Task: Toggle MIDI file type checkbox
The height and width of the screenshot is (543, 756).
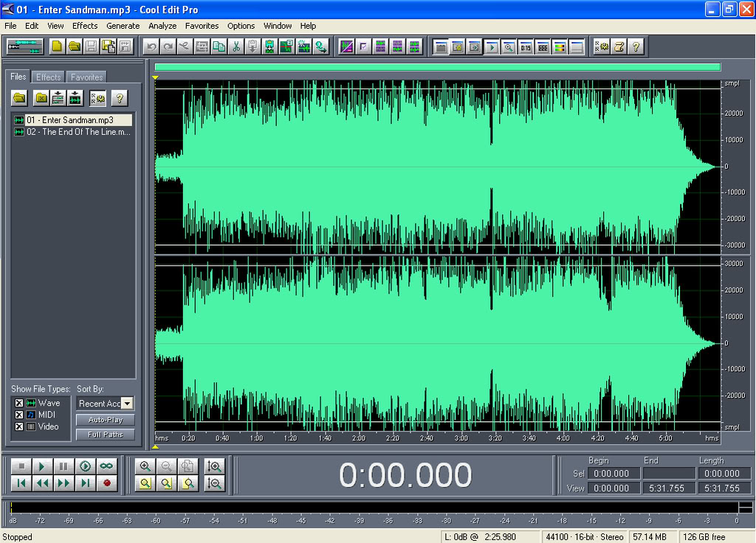Action: tap(18, 415)
